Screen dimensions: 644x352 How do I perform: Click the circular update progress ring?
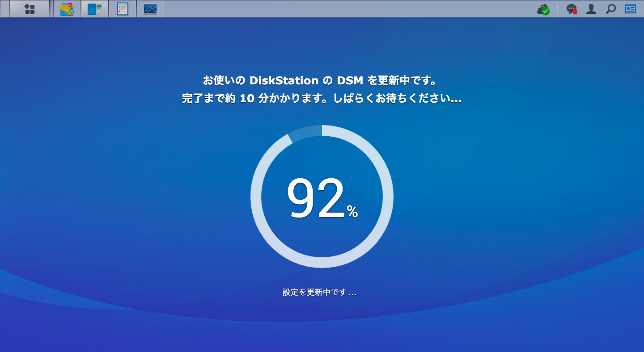pos(322,197)
